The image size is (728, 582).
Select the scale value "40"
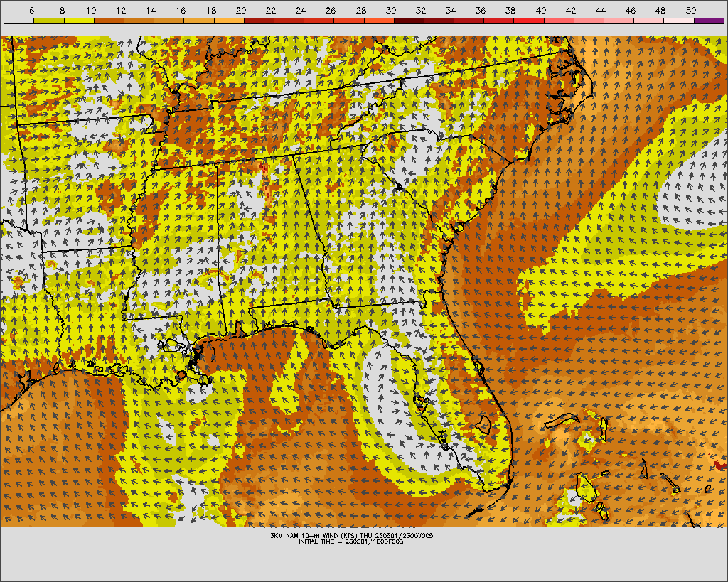coord(541,10)
